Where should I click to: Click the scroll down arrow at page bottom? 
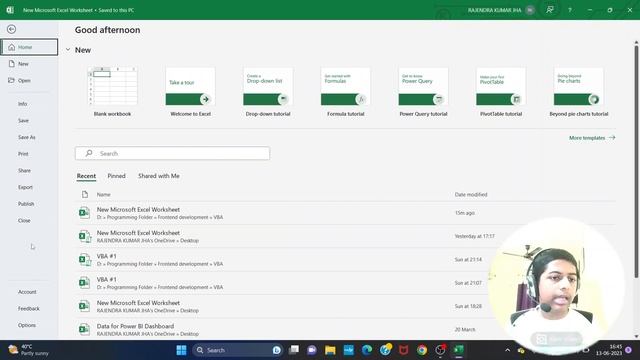(x=636, y=336)
